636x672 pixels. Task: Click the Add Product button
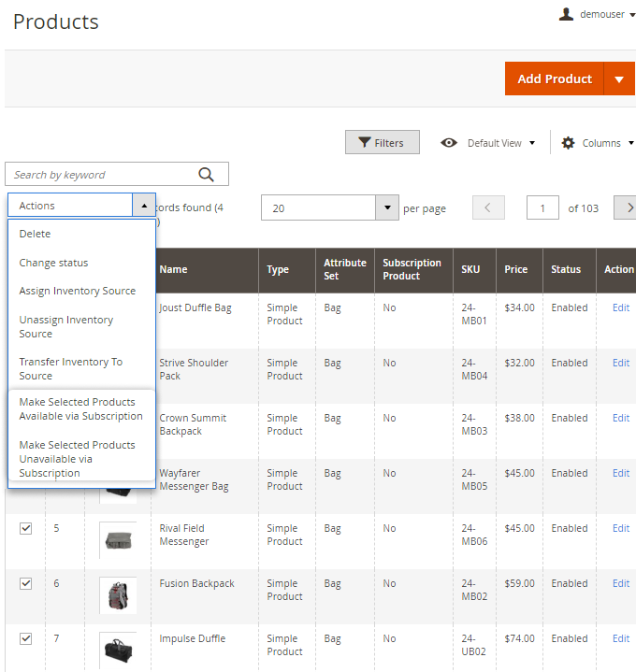(x=555, y=79)
